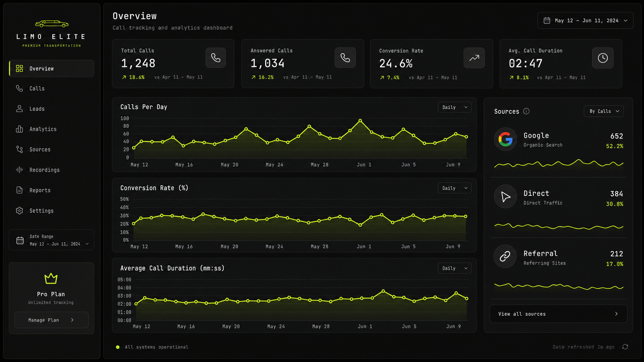Open the Leads menu item
The width and height of the screenshot is (644, 362).
click(x=52, y=109)
